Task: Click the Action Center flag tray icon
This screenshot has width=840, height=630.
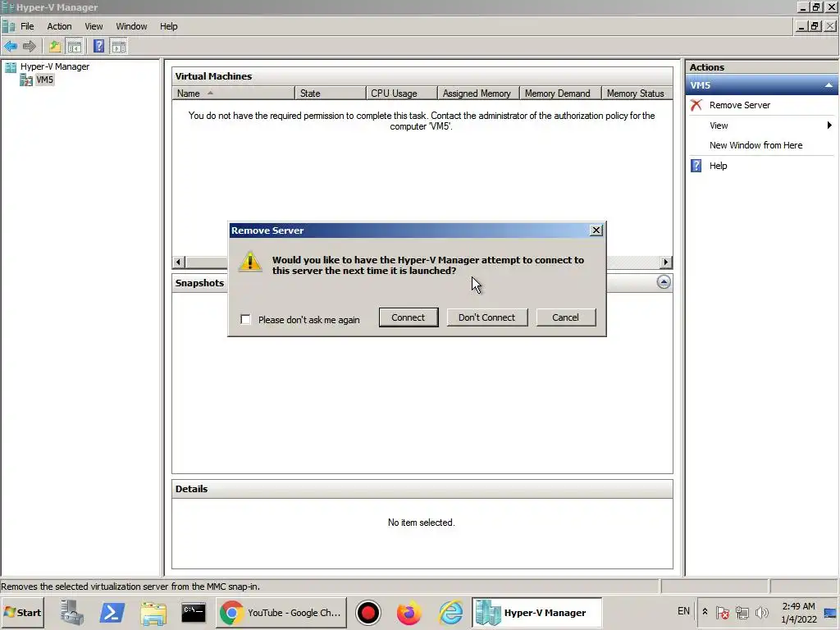Action: 722,612
